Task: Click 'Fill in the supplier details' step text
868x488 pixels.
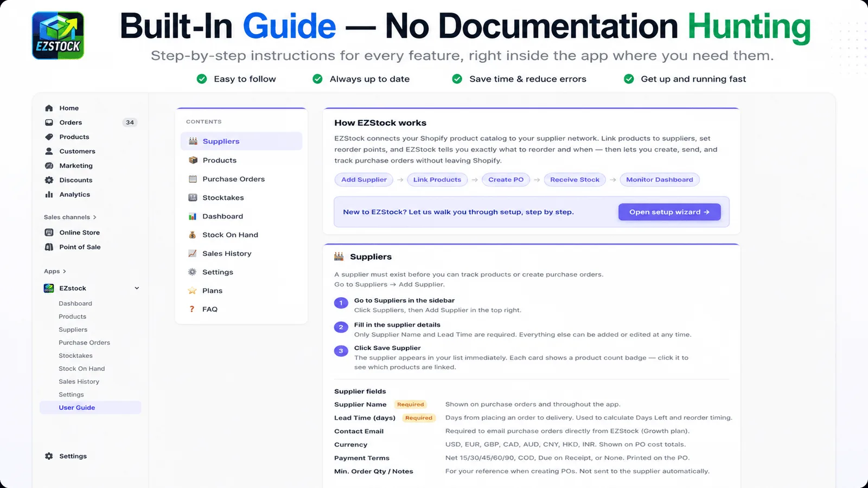Action: click(397, 325)
